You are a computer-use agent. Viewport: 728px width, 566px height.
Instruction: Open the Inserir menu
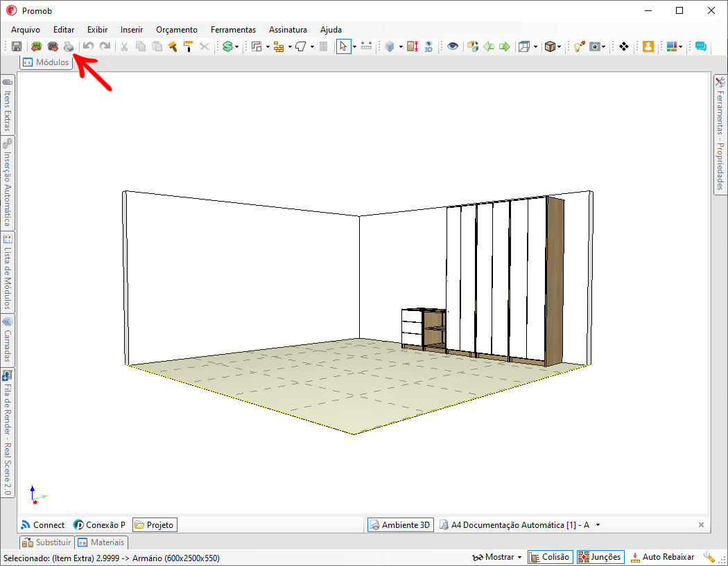point(132,30)
